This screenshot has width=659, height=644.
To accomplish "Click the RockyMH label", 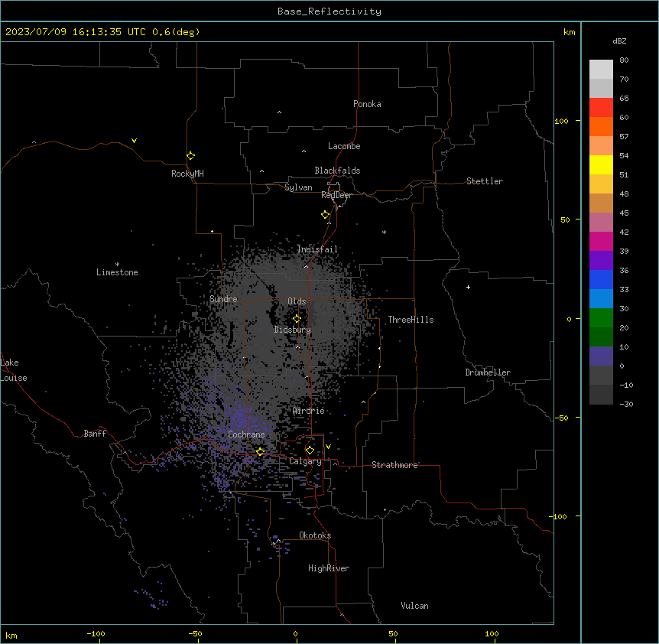I will pyautogui.click(x=187, y=174).
